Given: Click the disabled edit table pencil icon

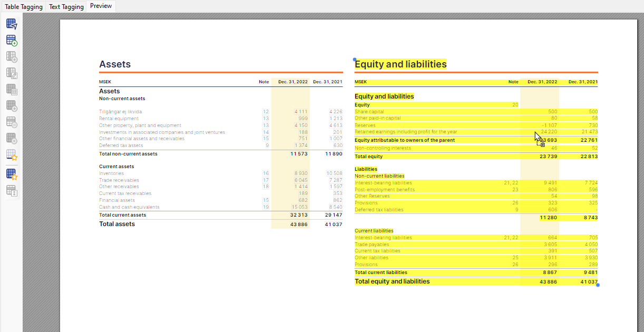Looking at the screenshot, I should [x=12, y=73].
